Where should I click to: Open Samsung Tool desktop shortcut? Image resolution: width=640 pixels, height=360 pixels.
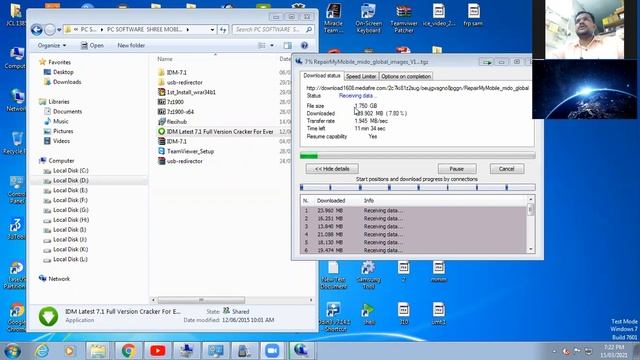pyautogui.click(x=368, y=275)
